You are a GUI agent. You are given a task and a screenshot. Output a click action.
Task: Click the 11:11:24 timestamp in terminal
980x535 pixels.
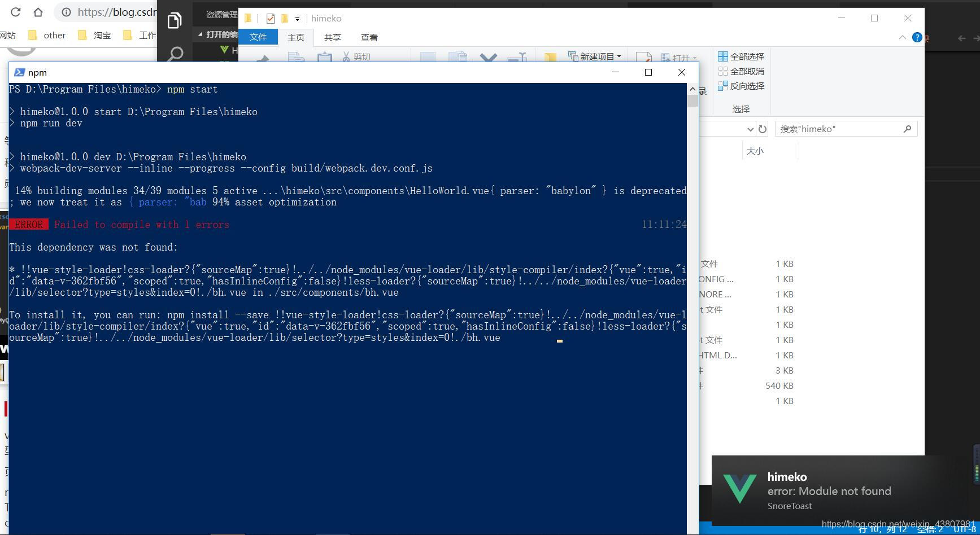click(x=664, y=225)
